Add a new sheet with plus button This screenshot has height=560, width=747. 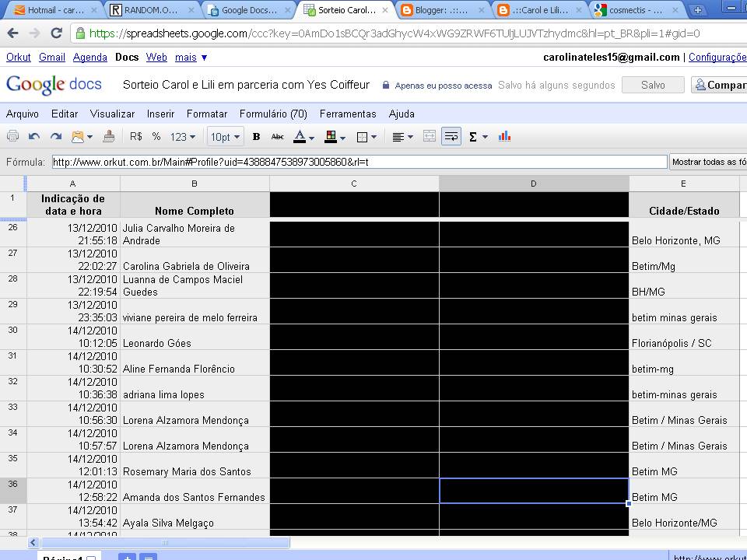pyautogui.click(x=127, y=557)
